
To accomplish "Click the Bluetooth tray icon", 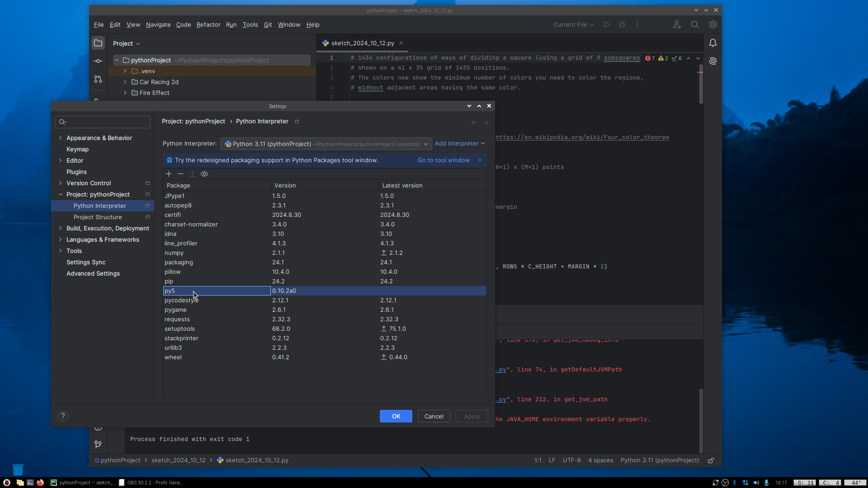I will [x=735, y=483].
